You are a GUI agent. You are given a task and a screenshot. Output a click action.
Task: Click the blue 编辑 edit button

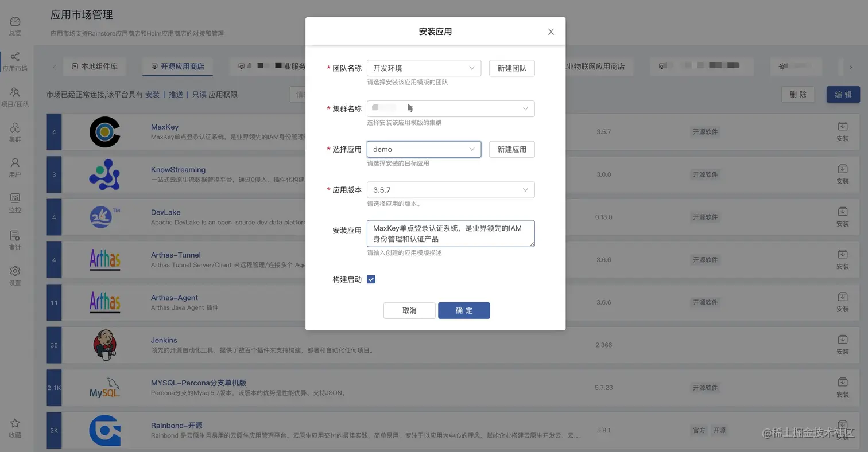(843, 95)
